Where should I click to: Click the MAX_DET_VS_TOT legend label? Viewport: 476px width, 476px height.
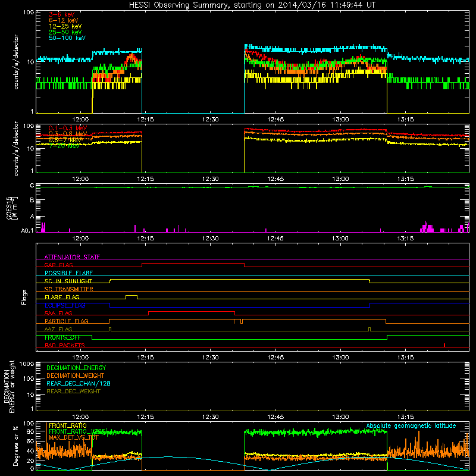(x=74, y=437)
